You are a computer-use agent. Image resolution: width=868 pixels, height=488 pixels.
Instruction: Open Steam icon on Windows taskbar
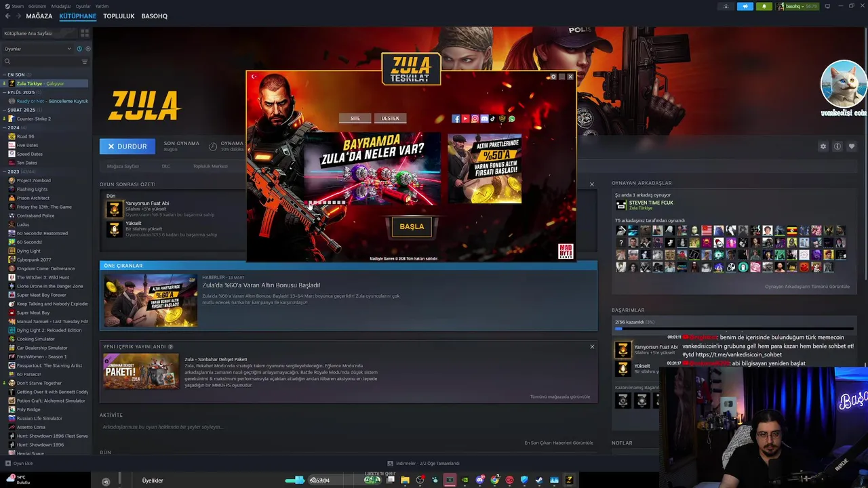point(539,480)
